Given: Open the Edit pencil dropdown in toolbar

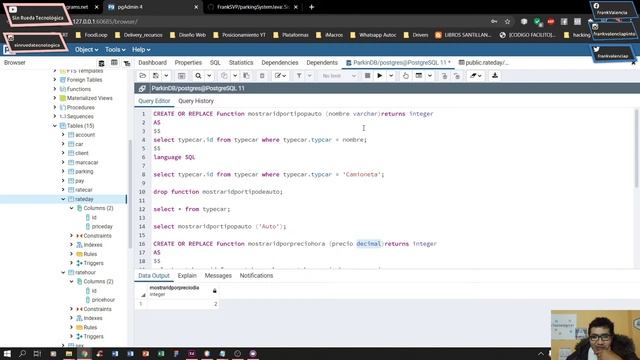Looking at the screenshot, I should 280,76.
